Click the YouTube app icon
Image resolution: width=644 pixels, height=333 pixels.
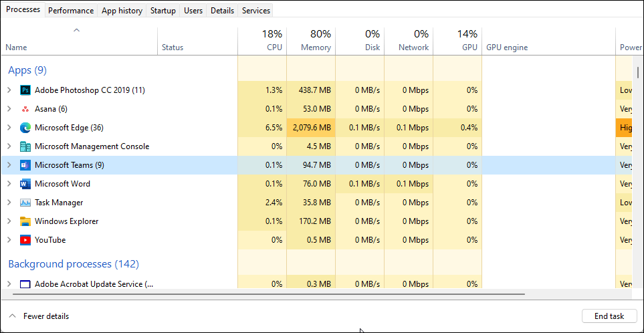[x=25, y=240]
